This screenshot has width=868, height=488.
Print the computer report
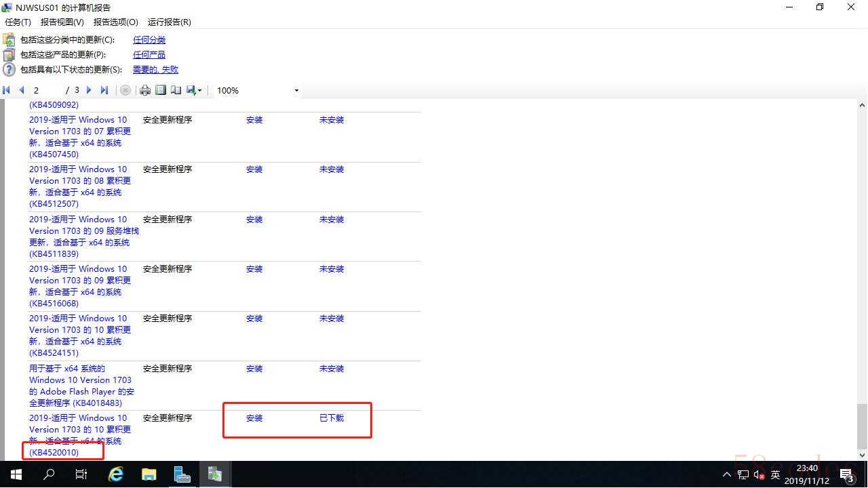pos(145,90)
